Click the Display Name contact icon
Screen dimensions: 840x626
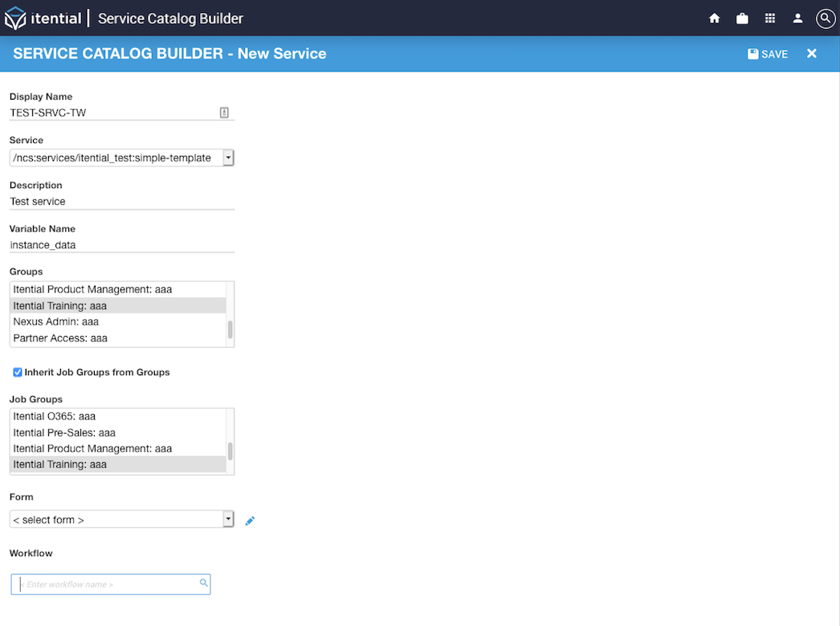pyautogui.click(x=224, y=113)
